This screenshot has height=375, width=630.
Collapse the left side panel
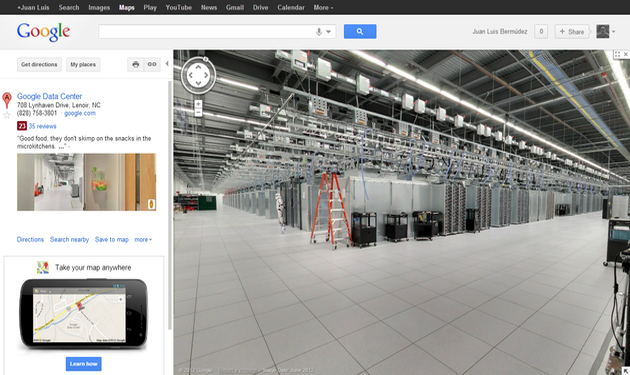[x=167, y=64]
